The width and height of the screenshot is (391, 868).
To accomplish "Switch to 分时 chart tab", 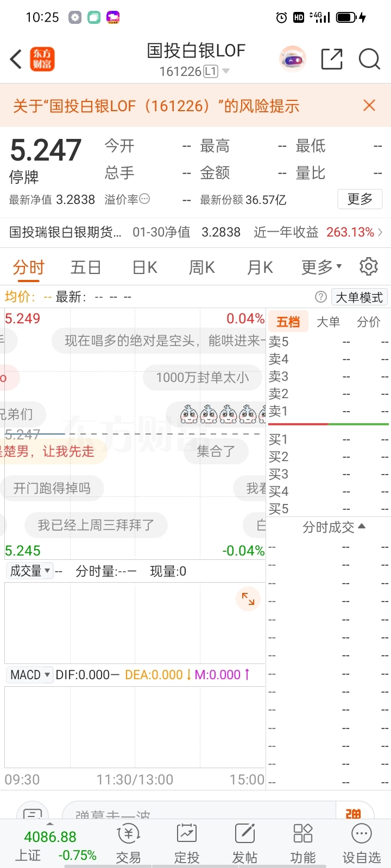I will pos(28,267).
